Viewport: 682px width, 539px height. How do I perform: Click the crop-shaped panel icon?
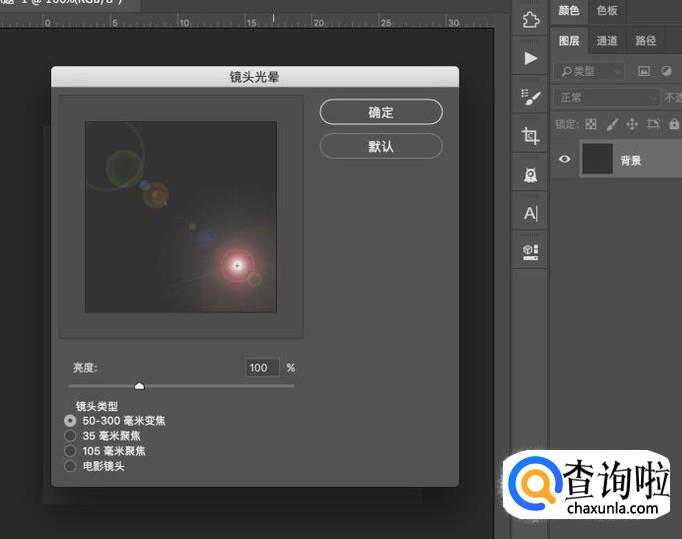click(530, 135)
